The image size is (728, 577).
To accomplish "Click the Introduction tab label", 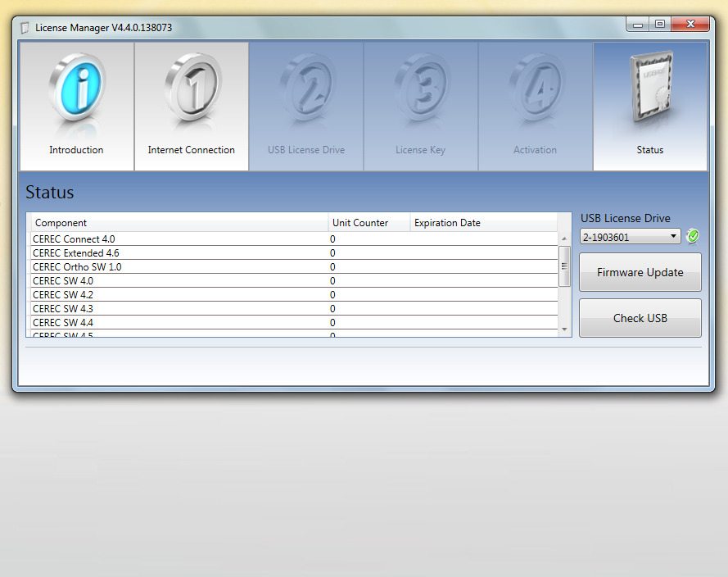I will click(77, 150).
